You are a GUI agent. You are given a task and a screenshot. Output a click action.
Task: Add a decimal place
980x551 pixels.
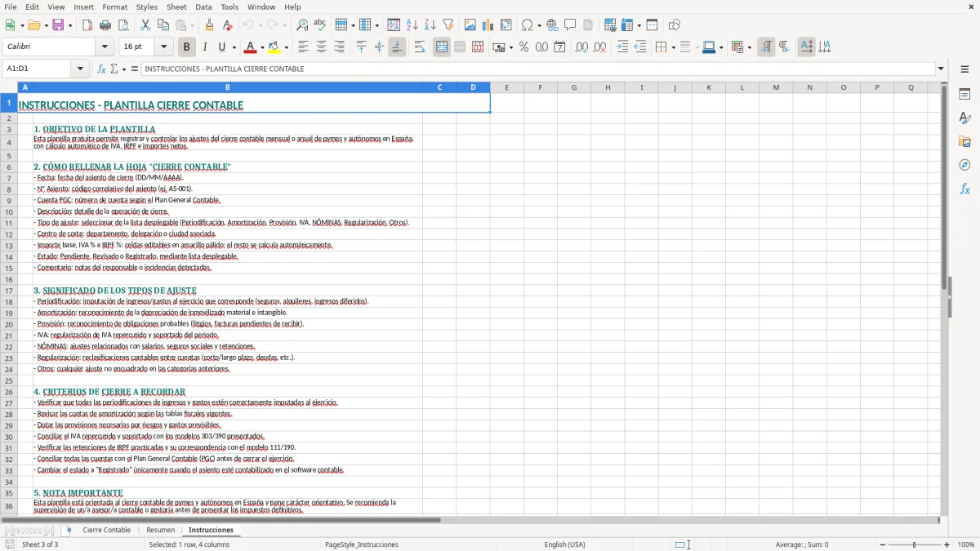(582, 47)
